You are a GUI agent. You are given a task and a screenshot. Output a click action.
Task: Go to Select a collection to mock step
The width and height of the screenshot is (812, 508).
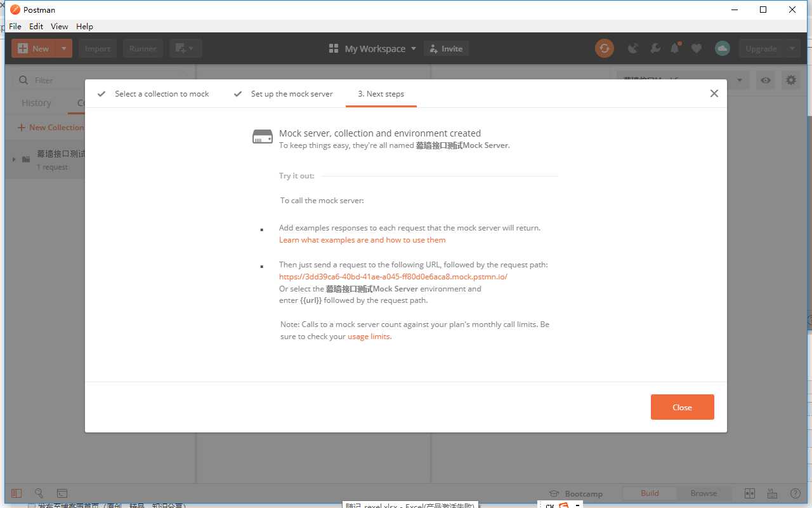click(153, 94)
